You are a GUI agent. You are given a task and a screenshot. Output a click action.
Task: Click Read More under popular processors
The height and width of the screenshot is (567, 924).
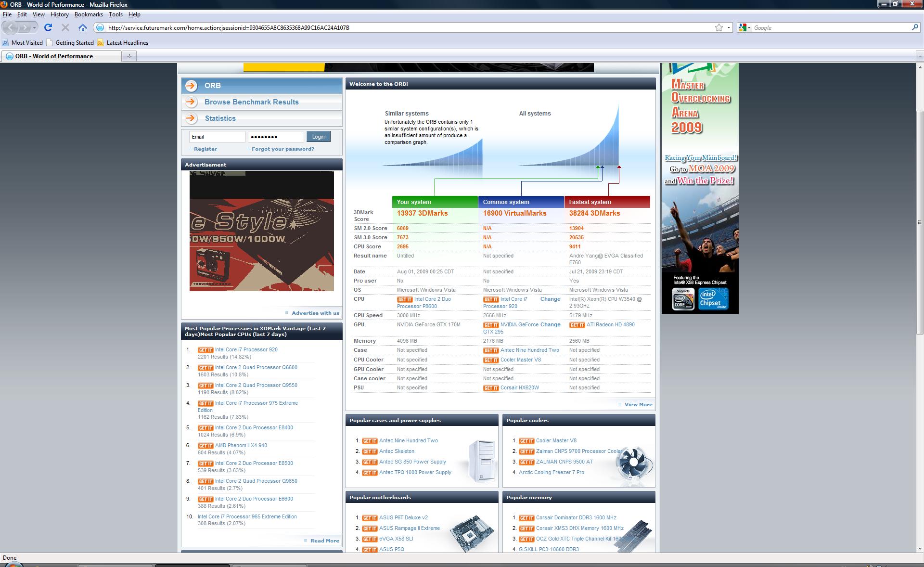pos(324,541)
